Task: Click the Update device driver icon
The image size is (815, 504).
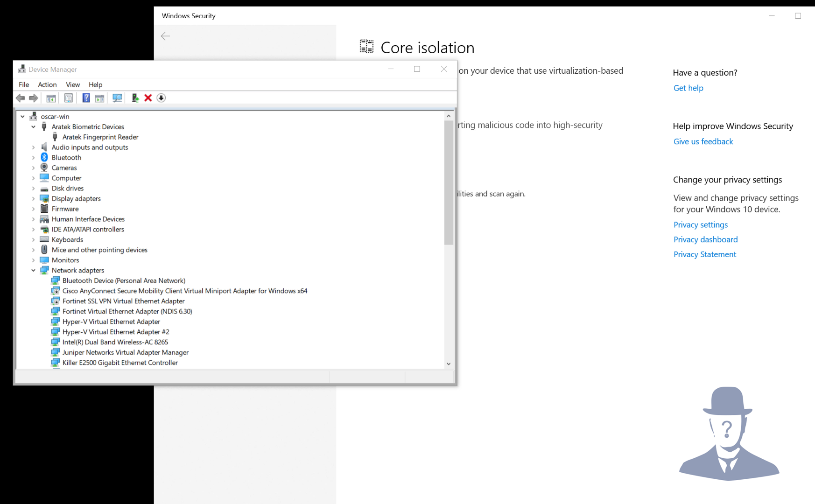Action: coord(135,98)
